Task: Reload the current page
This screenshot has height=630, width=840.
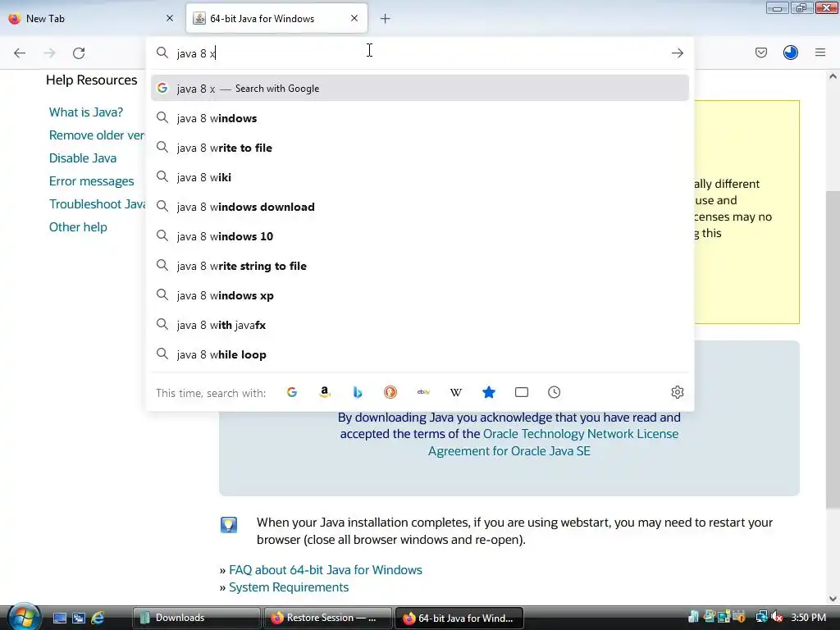Action: coord(79,53)
